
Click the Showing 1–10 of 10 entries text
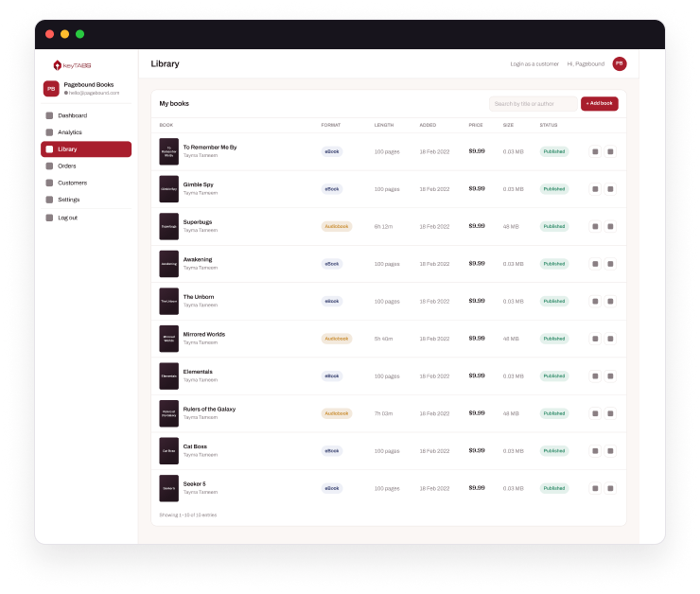pyautogui.click(x=188, y=515)
